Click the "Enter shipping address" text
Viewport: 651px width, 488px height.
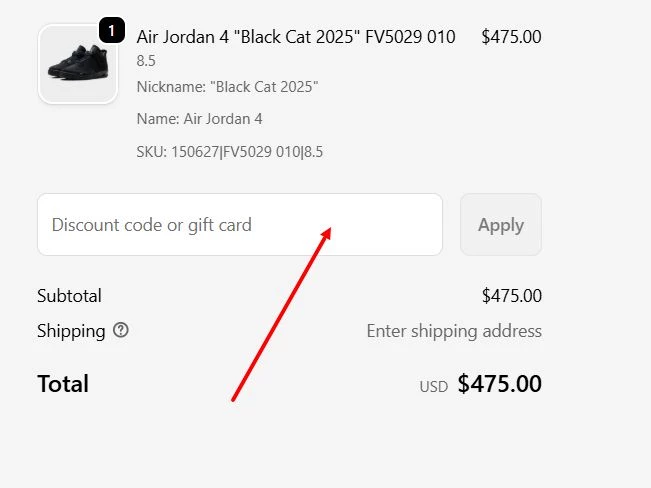(454, 331)
